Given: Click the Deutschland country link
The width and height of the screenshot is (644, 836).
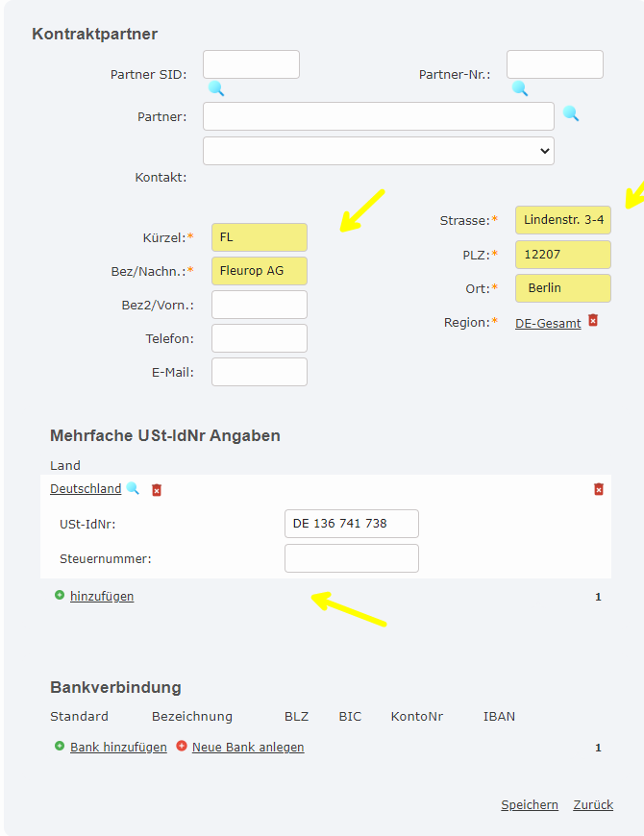Looking at the screenshot, I should coord(86,489).
